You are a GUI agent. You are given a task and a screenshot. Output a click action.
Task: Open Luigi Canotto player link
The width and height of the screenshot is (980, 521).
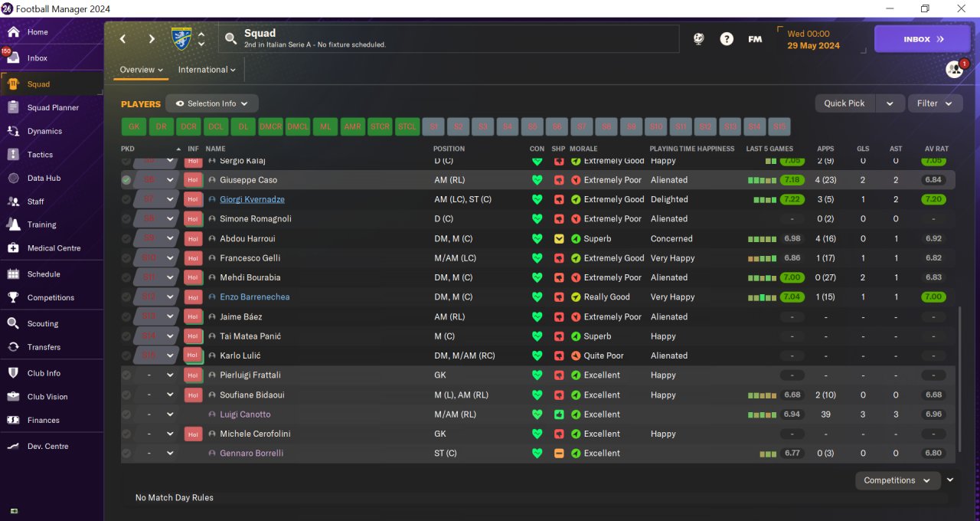click(x=245, y=415)
